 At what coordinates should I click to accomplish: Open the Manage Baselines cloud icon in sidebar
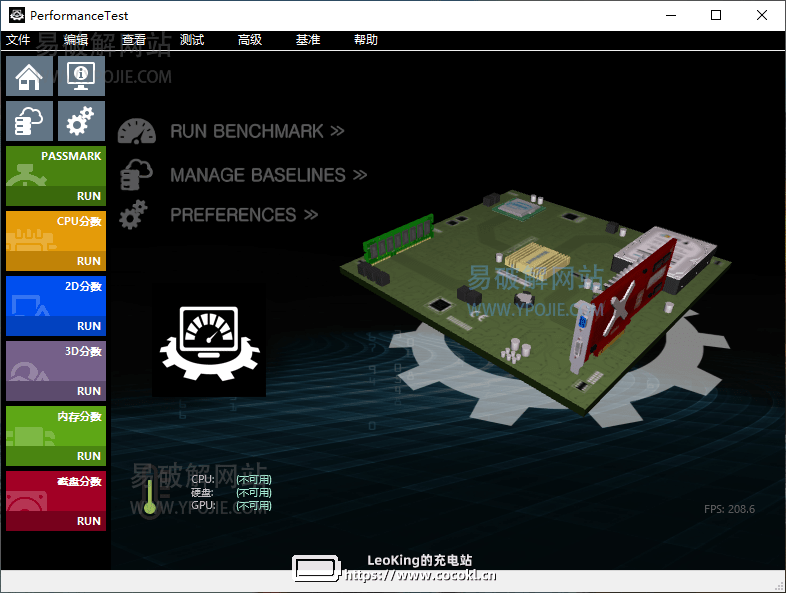(x=29, y=121)
